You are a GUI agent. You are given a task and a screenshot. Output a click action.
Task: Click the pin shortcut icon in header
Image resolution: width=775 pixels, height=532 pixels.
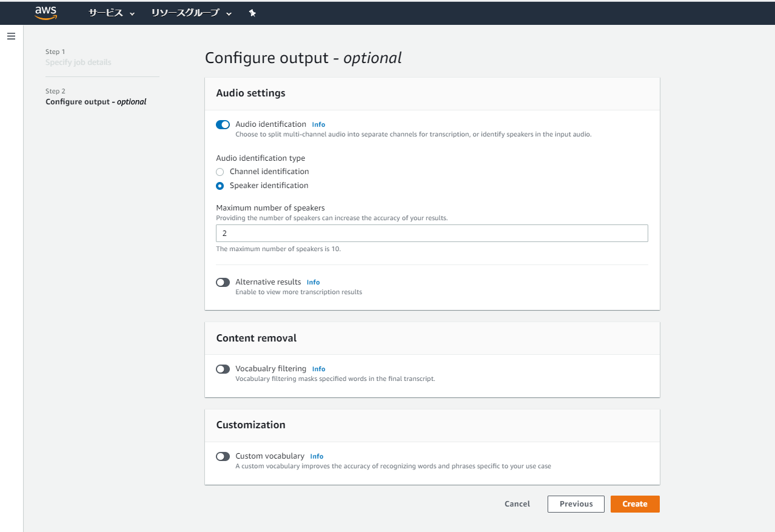pyautogui.click(x=252, y=13)
